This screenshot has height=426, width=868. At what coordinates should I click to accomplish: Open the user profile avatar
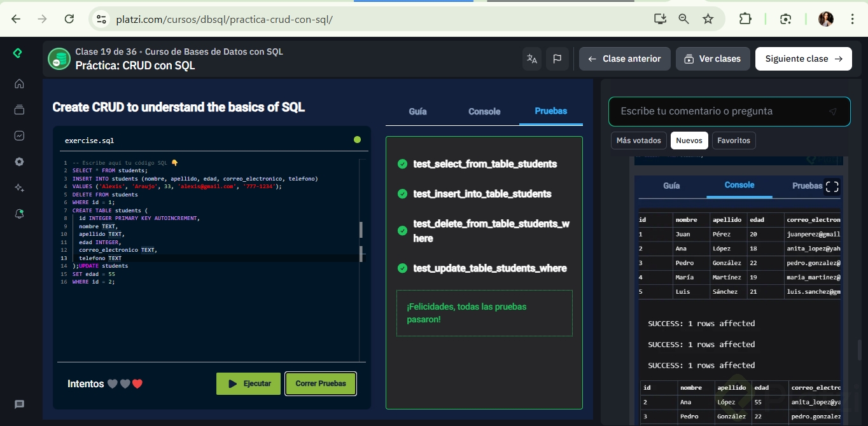(x=825, y=19)
